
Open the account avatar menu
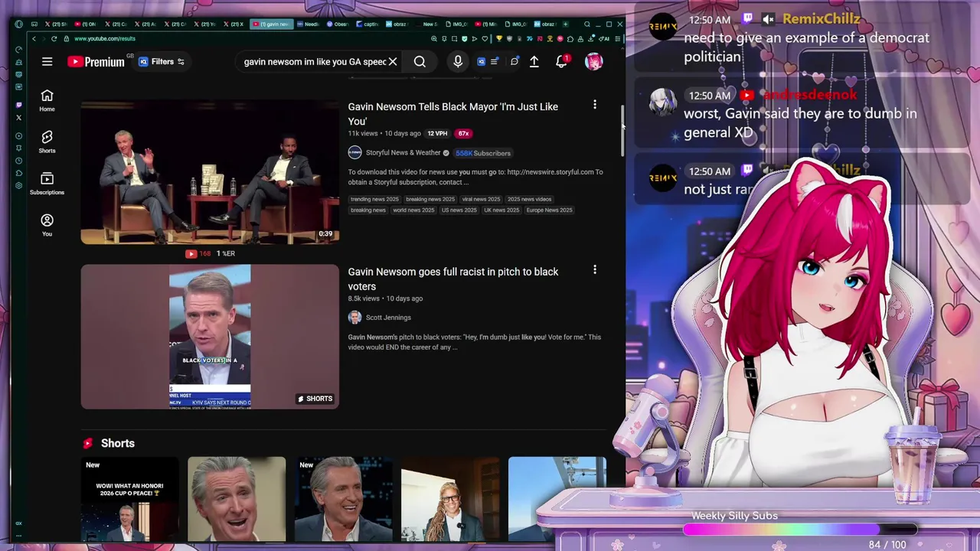593,62
